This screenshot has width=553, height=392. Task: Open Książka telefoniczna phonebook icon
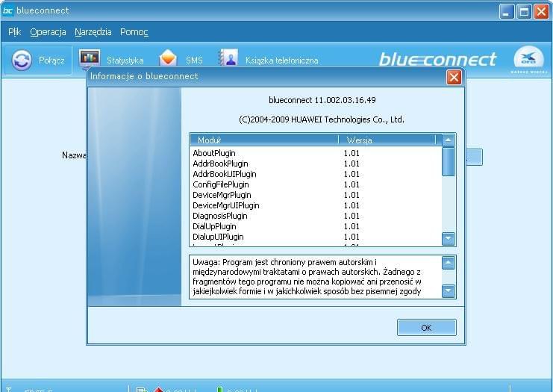228,59
